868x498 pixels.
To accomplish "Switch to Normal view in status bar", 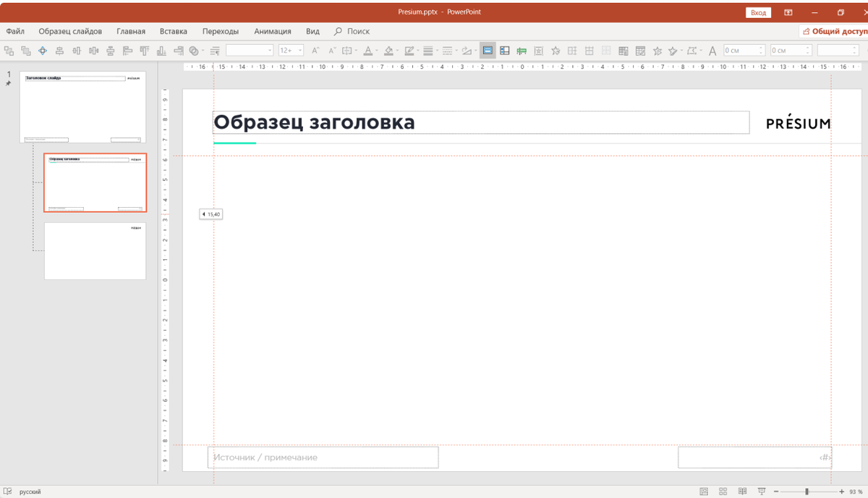I will [x=704, y=491].
